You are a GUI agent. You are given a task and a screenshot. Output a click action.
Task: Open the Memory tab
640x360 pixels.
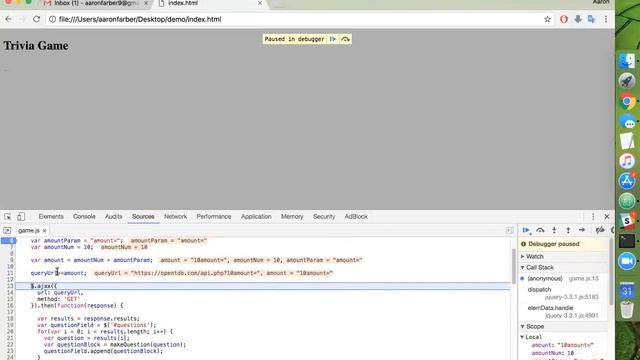(292, 217)
